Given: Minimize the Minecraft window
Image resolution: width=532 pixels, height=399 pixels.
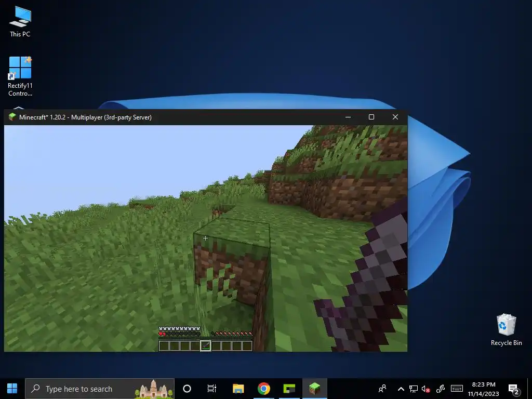Looking at the screenshot, I should point(348,117).
